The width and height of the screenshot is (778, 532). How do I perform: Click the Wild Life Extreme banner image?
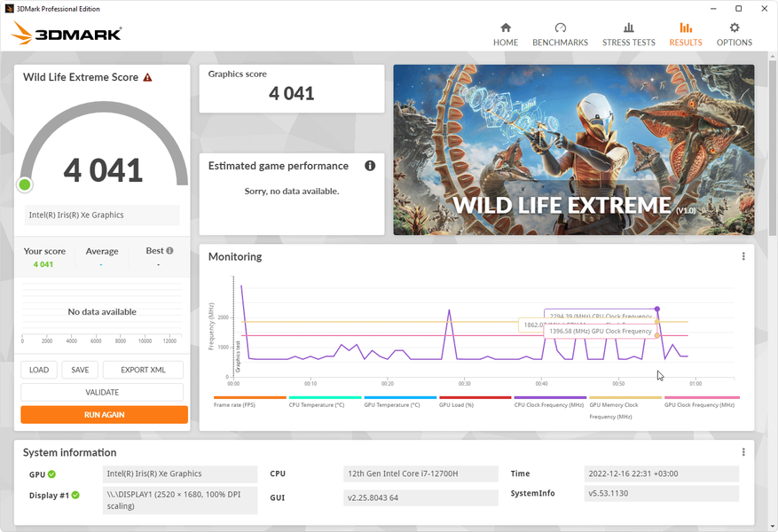pos(574,150)
